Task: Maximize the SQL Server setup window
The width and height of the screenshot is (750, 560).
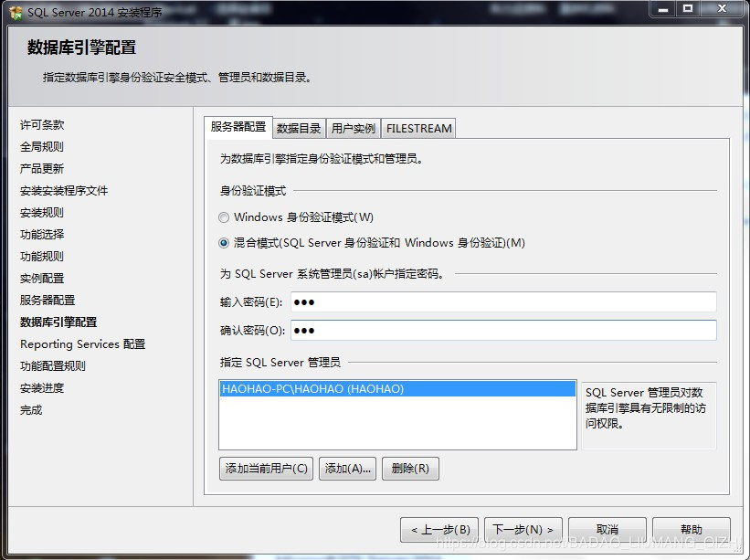Action: (688, 9)
